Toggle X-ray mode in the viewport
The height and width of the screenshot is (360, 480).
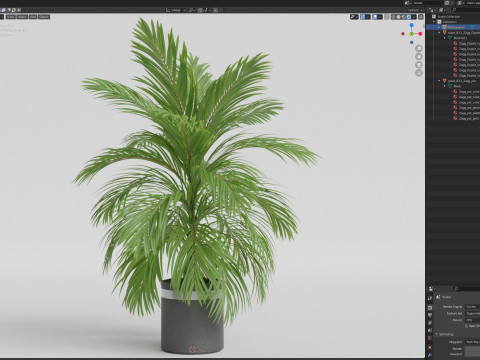tap(387, 17)
